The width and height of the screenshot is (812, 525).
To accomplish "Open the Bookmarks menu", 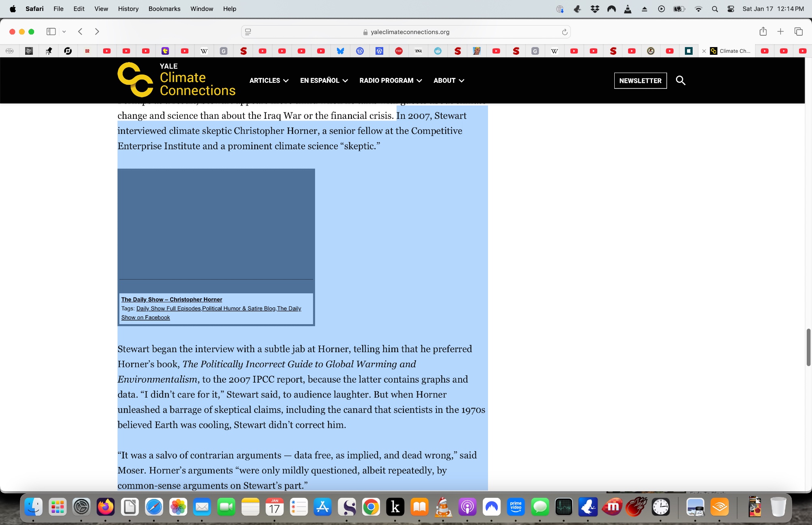I will [164, 9].
